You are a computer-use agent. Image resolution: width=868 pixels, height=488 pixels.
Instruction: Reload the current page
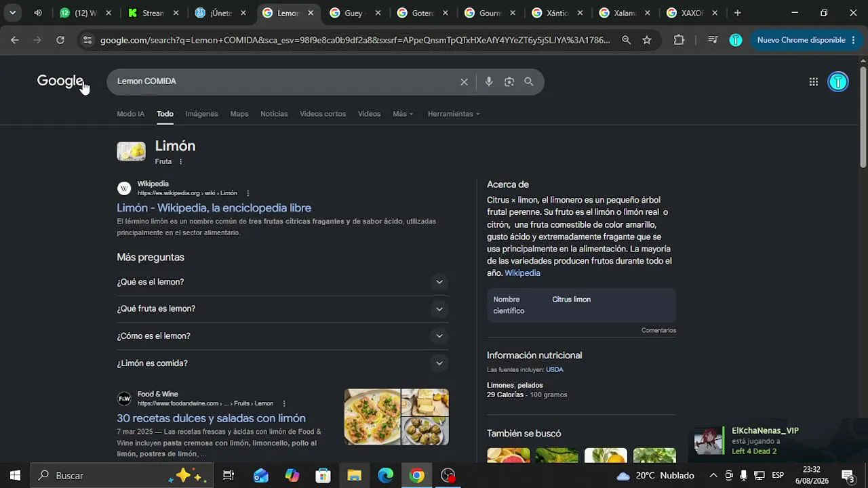[x=60, y=40]
